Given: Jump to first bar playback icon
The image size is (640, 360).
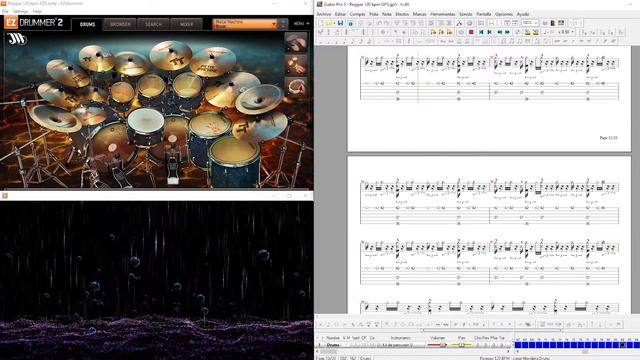Looking at the screenshot, I should [x=481, y=32].
